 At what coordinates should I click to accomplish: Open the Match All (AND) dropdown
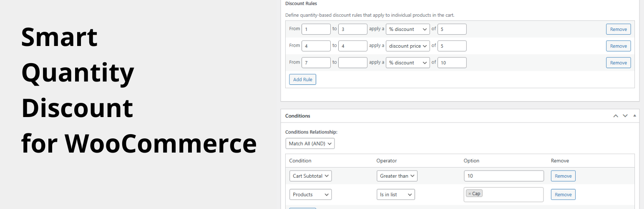[x=310, y=143]
